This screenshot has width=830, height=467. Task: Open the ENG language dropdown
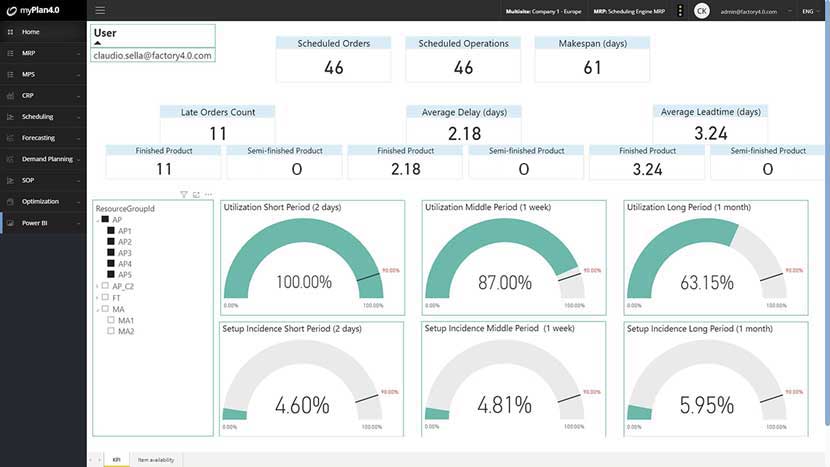coord(810,11)
